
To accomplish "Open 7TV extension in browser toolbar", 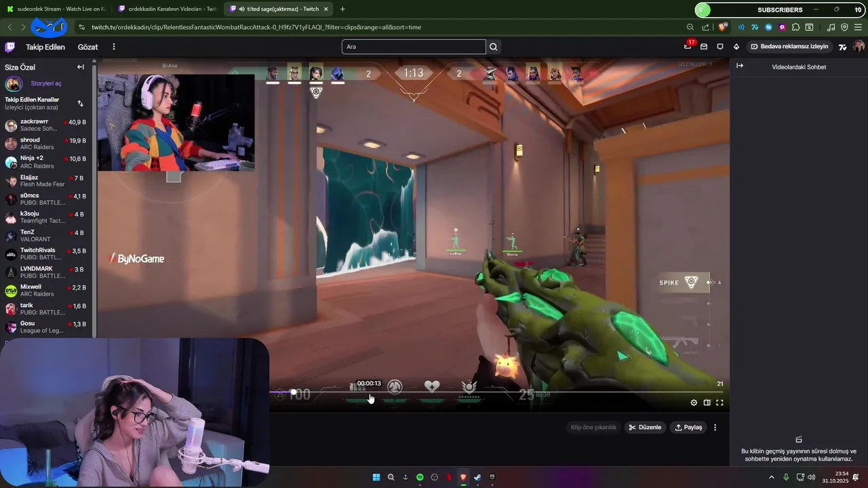I will pos(755,27).
